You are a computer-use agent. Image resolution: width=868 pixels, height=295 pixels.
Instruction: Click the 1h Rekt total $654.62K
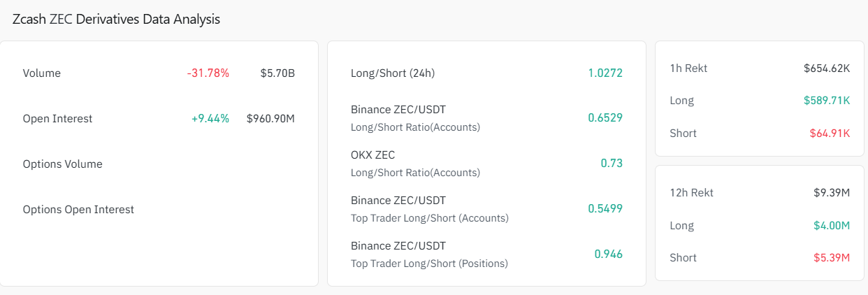click(x=826, y=68)
